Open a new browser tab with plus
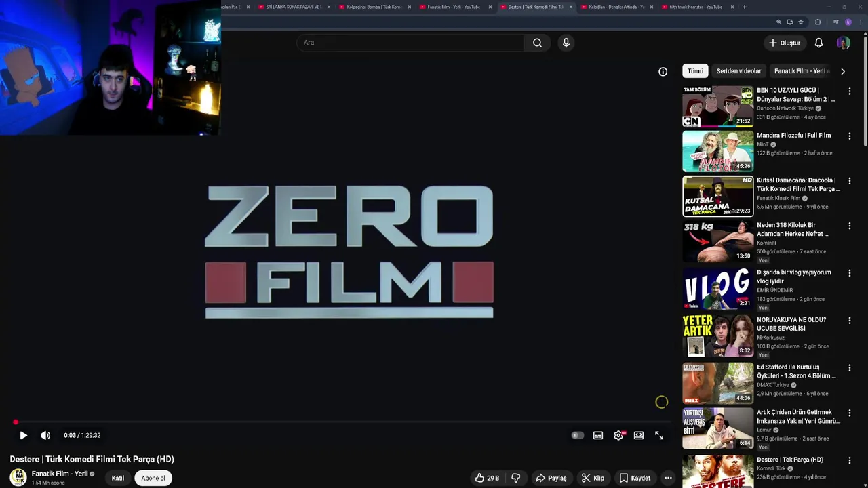Viewport: 868px width, 488px height. (745, 7)
